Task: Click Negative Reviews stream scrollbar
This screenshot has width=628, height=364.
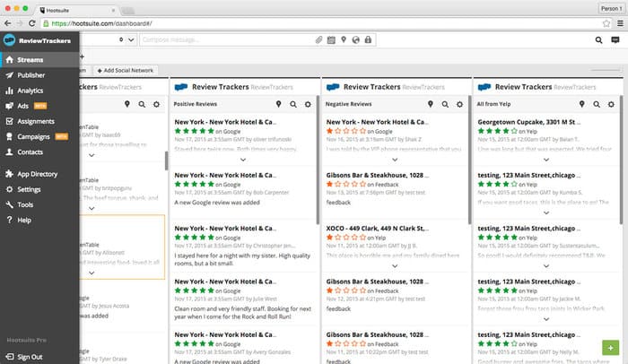Action: (x=469, y=160)
